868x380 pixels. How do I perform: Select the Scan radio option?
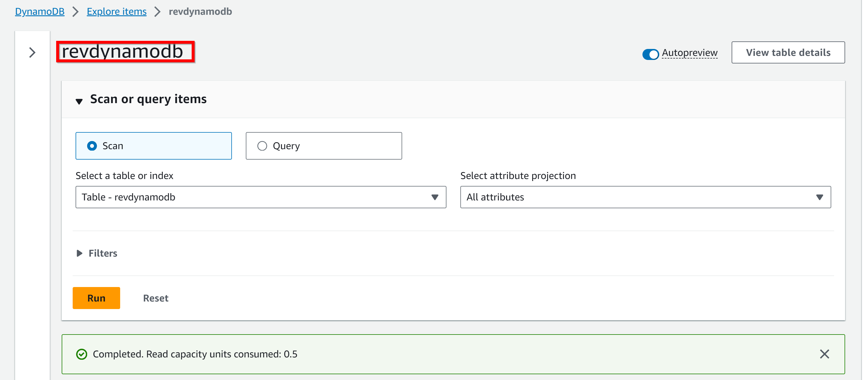[x=154, y=146]
